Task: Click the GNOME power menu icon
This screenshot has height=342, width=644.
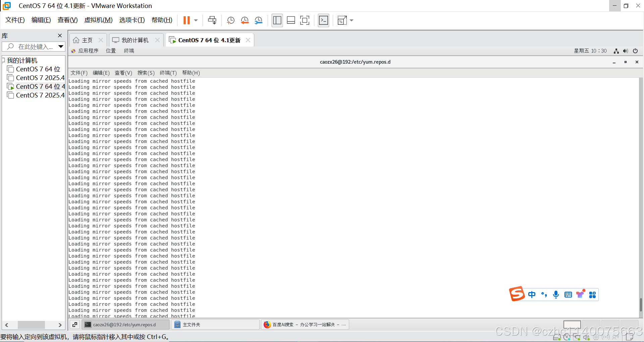Action: click(635, 51)
